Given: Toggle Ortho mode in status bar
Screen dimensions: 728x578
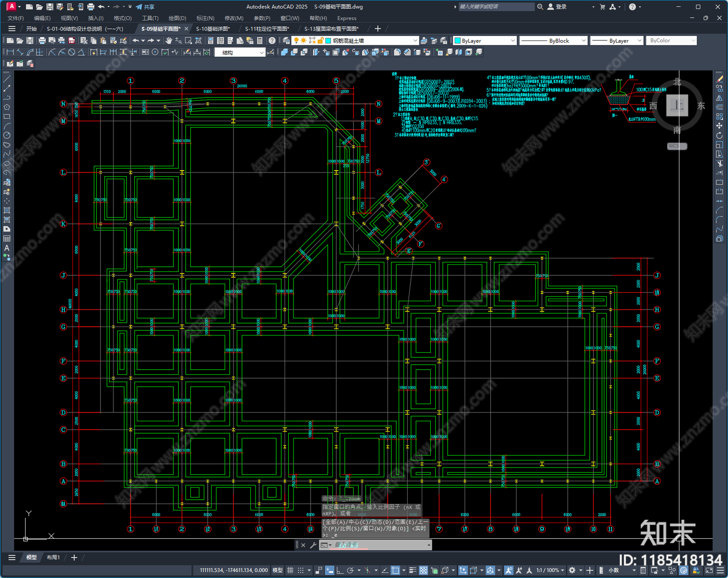Looking at the screenshot, I should [x=340, y=570].
